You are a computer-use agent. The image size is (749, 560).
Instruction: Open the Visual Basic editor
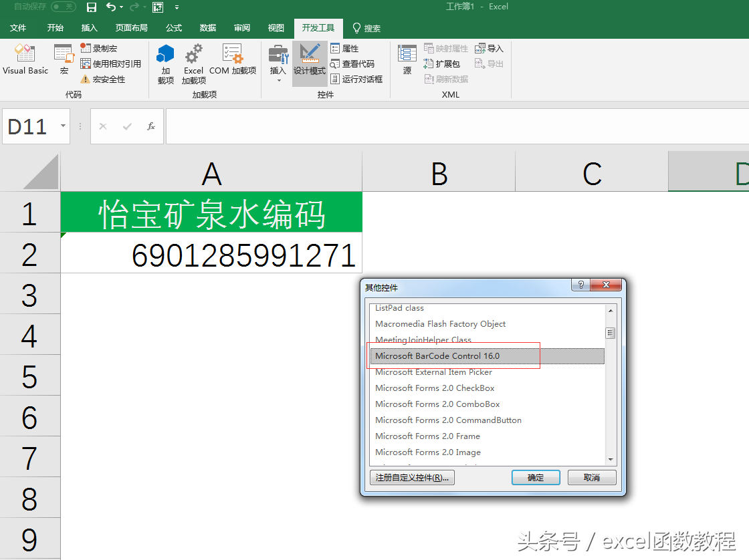25,59
